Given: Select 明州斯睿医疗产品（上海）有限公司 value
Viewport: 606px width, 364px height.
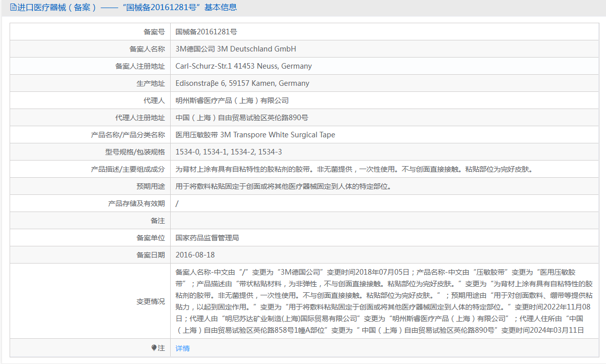Looking at the screenshot, I should pos(232,100).
